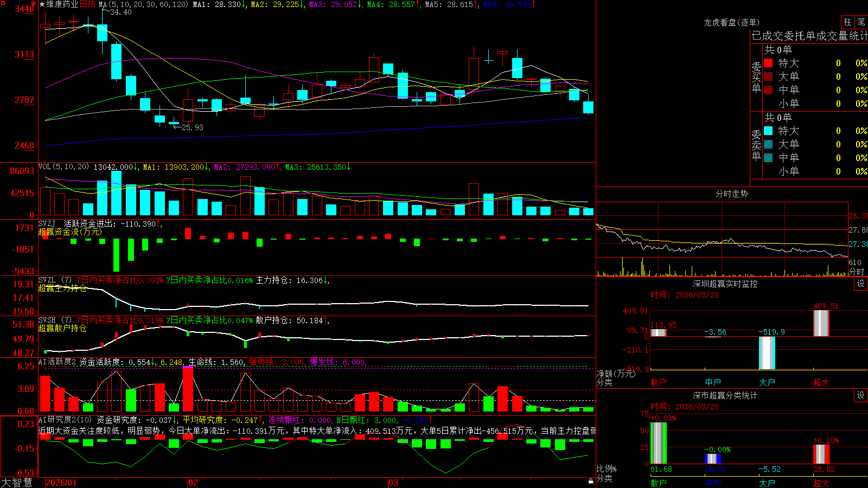Click the star favorite icon beside 维康药业
The height and width of the screenshot is (488, 868).
pos(42,4)
